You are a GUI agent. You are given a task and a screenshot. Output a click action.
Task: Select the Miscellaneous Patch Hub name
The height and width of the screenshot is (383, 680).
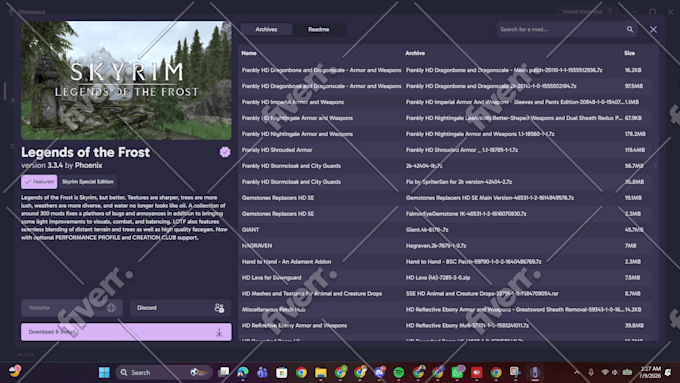274,310
